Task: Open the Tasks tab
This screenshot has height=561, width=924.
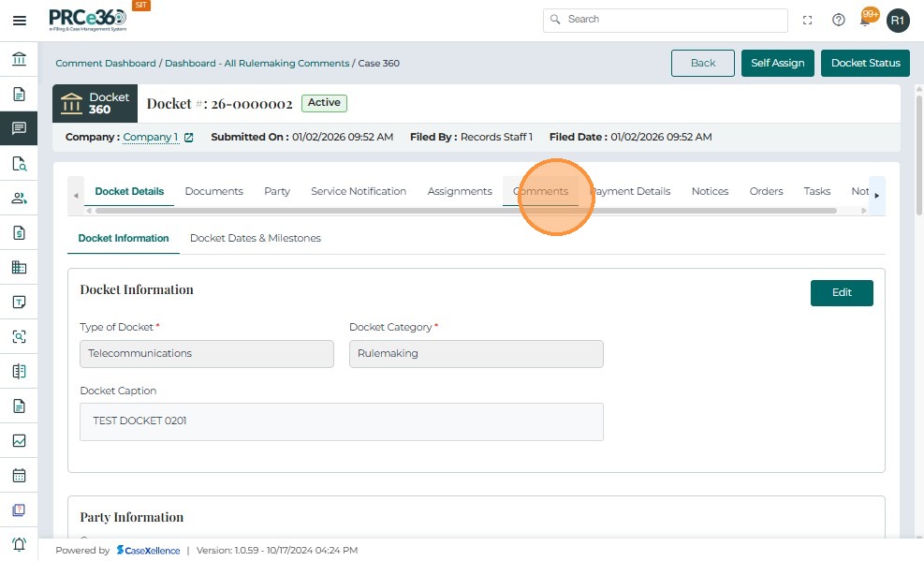Action: [816, 191]
